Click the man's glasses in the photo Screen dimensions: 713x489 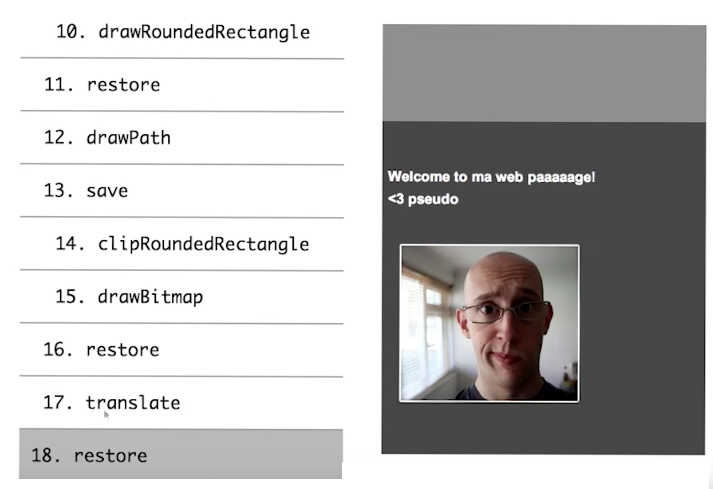(x=506, y=312)
